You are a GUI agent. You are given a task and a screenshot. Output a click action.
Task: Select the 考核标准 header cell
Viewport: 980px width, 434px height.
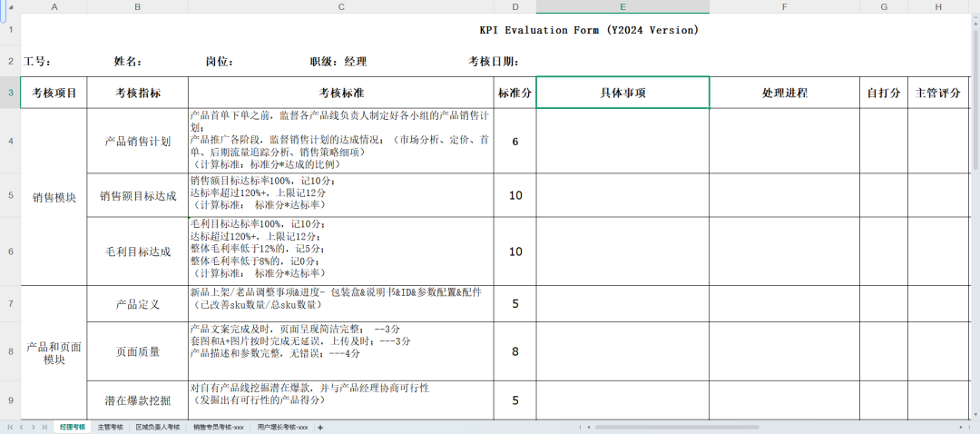[x=340, y=94]
